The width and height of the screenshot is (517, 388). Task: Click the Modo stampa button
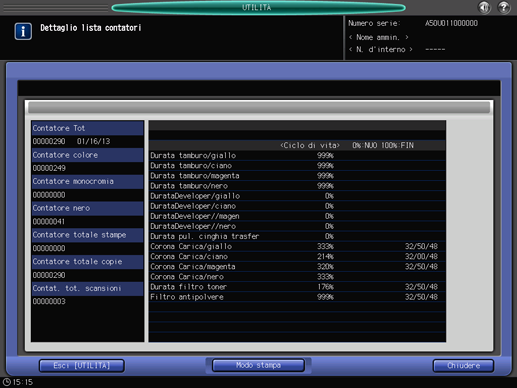coord(258,365)
